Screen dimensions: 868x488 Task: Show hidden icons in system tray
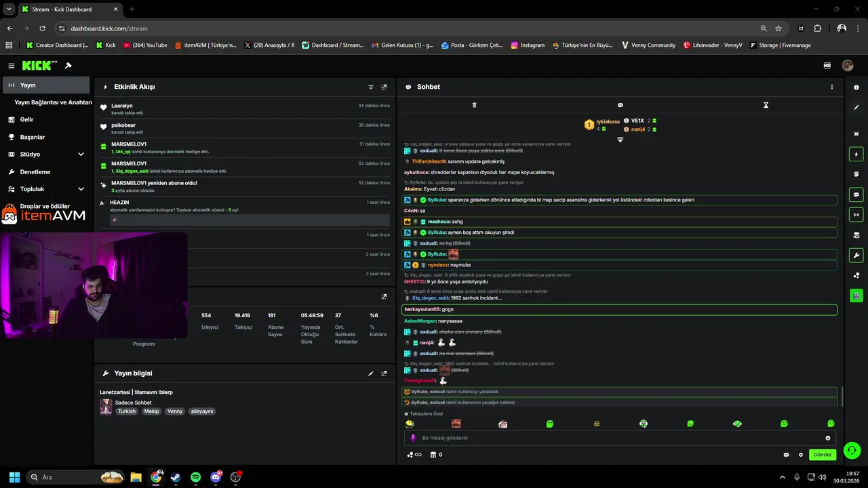(x=782, y=477)
